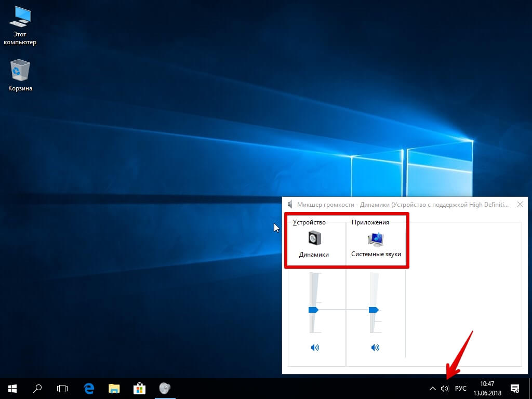Open the mixer title bar system menu icon

coord(290,205)
